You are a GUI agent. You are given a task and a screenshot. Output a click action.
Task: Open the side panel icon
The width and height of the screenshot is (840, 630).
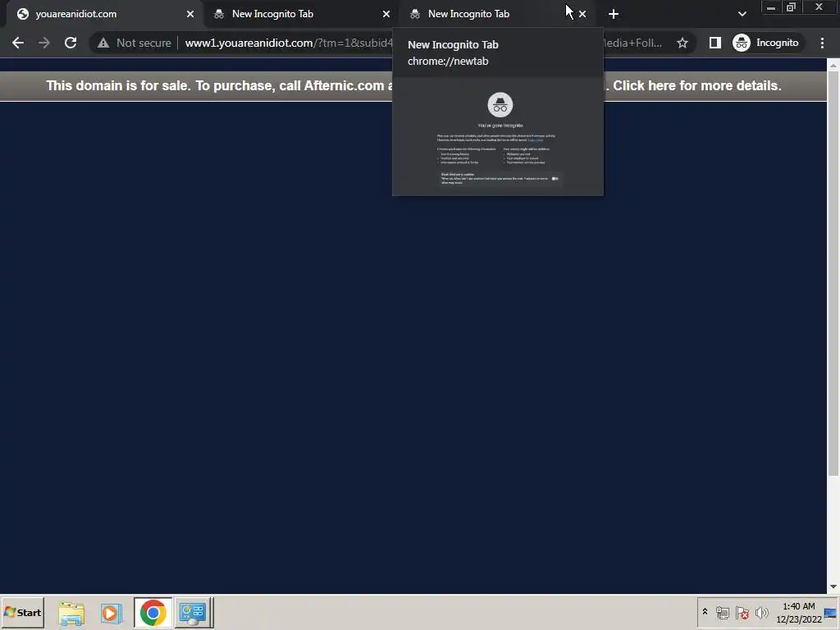(714, 43)
